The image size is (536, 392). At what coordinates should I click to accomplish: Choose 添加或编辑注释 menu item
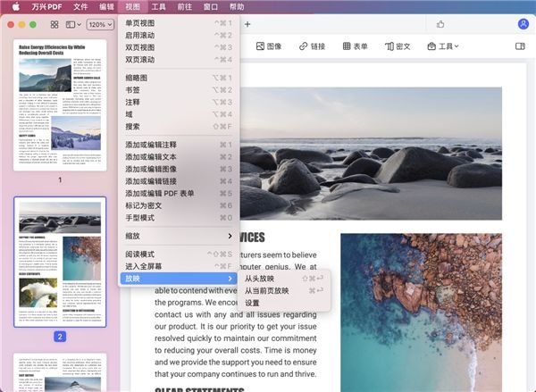(179, 145)
